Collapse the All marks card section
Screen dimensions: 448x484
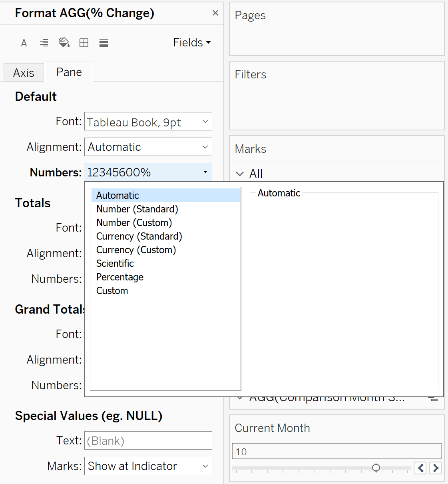[x=240, y=174]
